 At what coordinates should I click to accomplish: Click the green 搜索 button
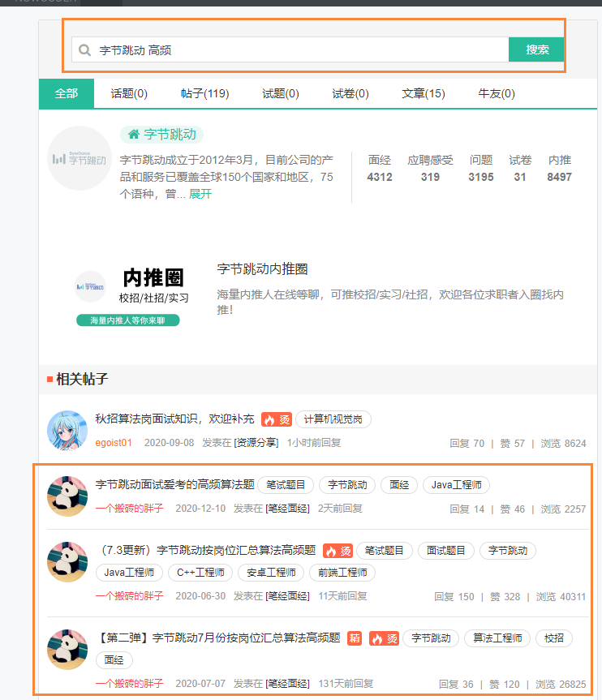pos(536,49)
